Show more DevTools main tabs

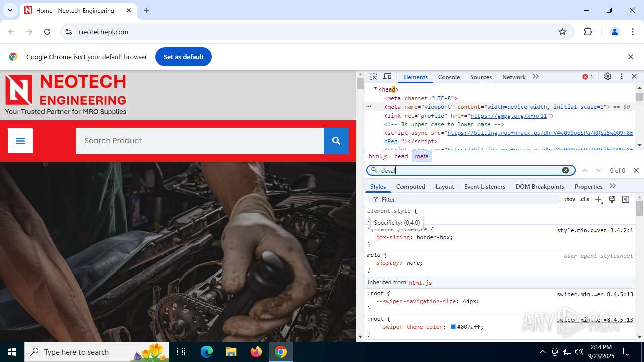[x=536, y=77]
